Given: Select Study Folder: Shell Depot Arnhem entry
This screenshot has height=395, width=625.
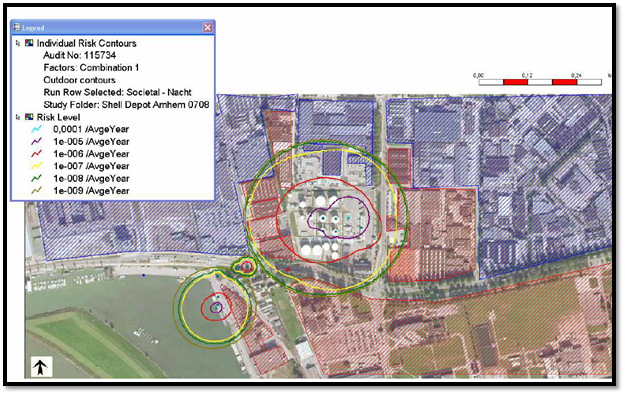Looking at the screenshot, I should click(126, 105).
